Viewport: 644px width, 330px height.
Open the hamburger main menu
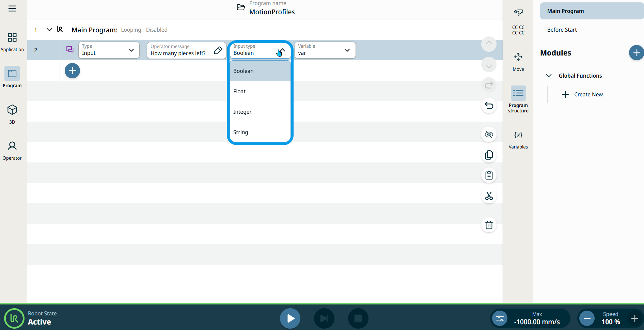[x=12, y=9]
